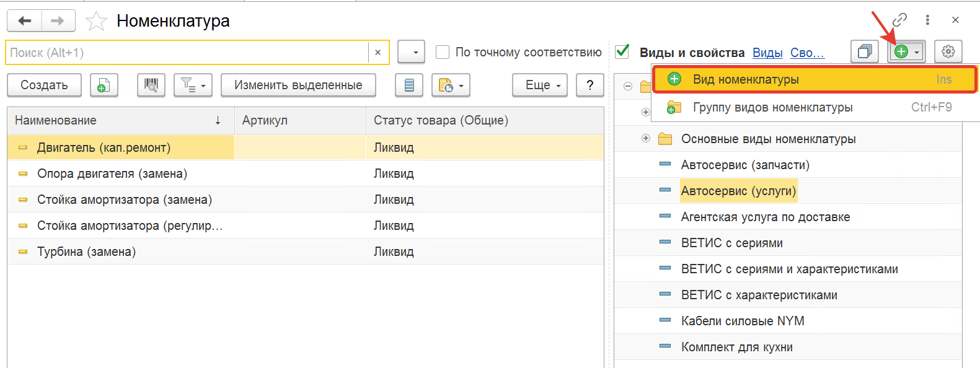The width and height of the screenshot is (980, 368).
Task: Select the Опора двигателя (замена) row
Action: pyautogui.click(x=306, y=173)
